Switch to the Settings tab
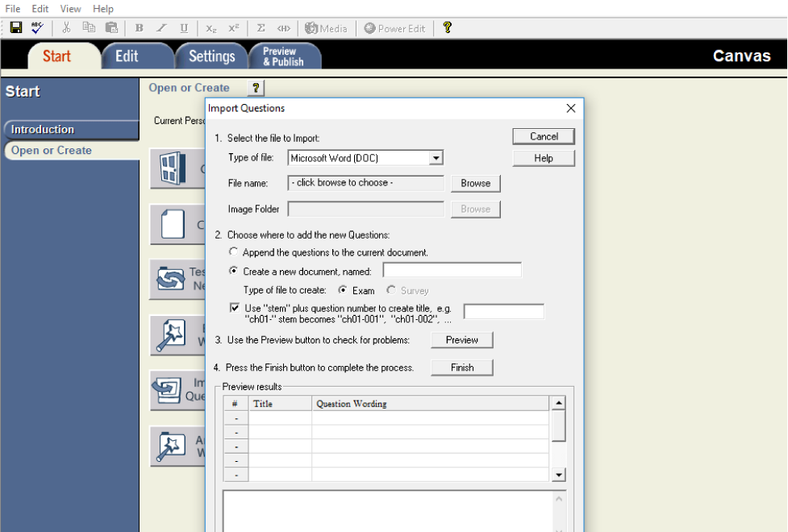This screenshot has height=532, width=788. click(x=211, y=56)
